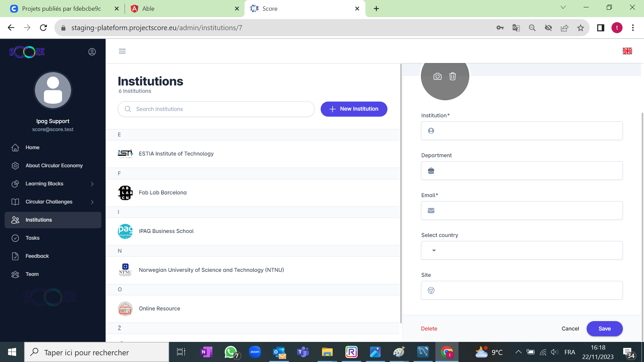Click the New Institution button

(354, 109)
